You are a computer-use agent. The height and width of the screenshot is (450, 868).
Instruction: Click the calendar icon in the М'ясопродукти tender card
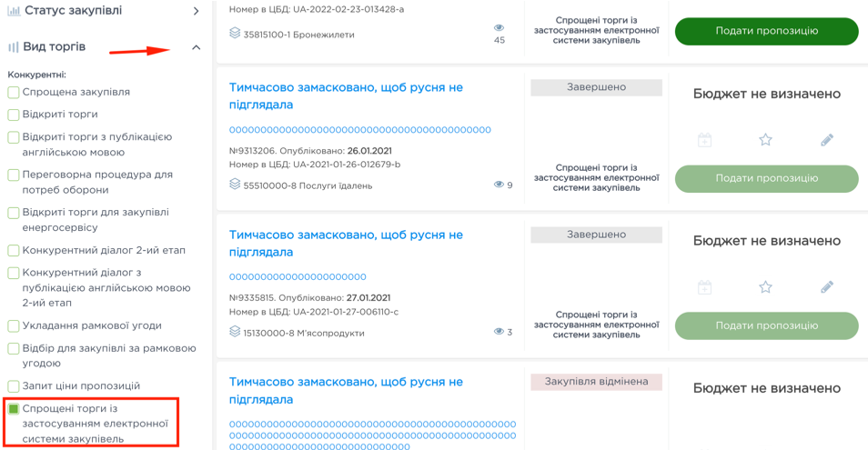coord(704,287)
